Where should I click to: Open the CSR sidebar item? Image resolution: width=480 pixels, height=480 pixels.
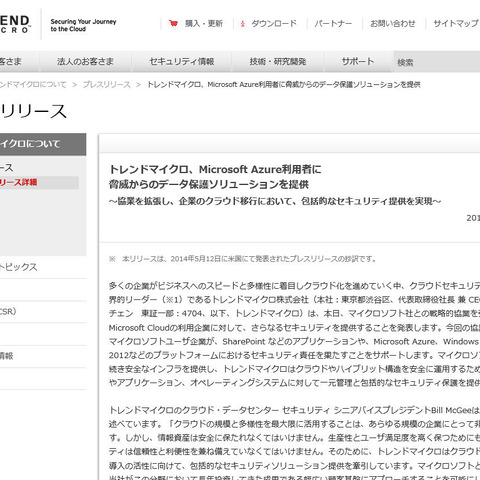click(8, 311)
